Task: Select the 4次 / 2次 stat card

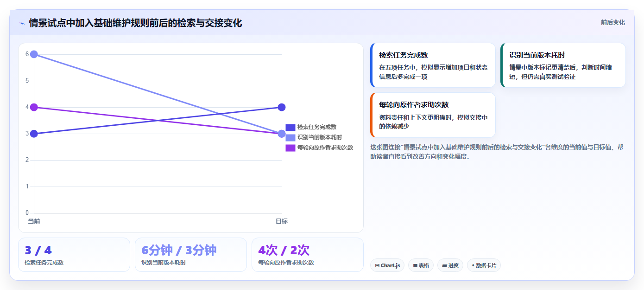Action: (x=308, y=255)
